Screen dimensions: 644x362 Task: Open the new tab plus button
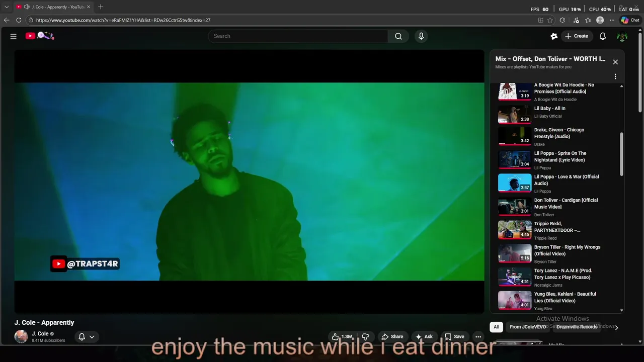point(101,7)
